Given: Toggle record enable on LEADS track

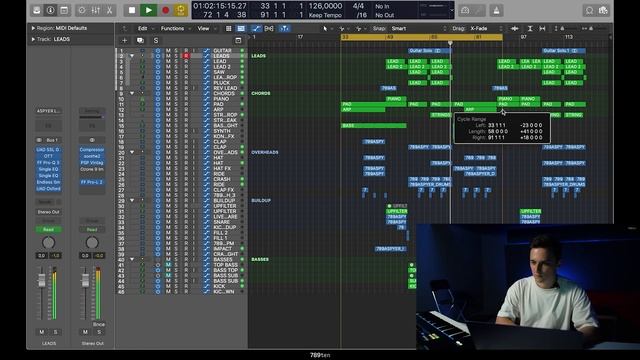Looking at the screenshot, I should (x=186, y=56).
